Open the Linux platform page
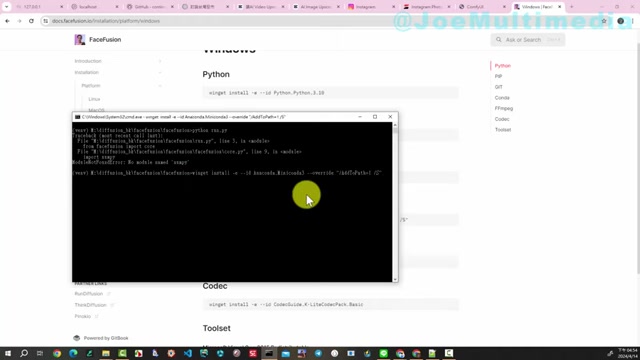Screen dimensions: 640x360 [x=94, y=99]
